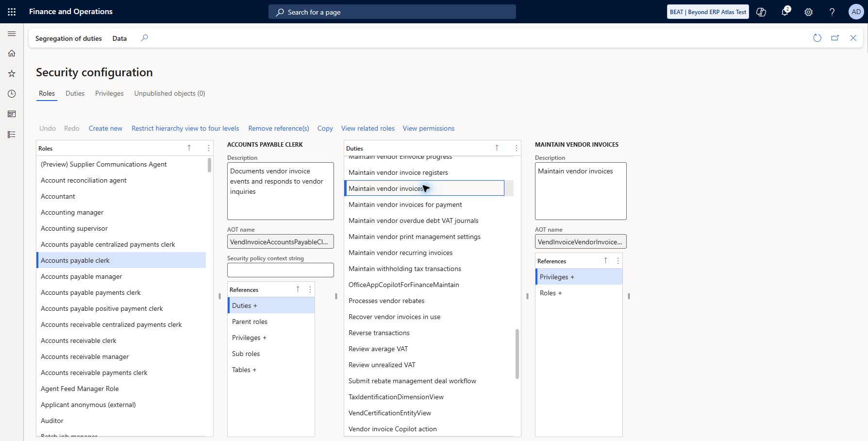868x441 pixels.
Task: Click Remove reference(s)
Action: (x=279, y=128)
